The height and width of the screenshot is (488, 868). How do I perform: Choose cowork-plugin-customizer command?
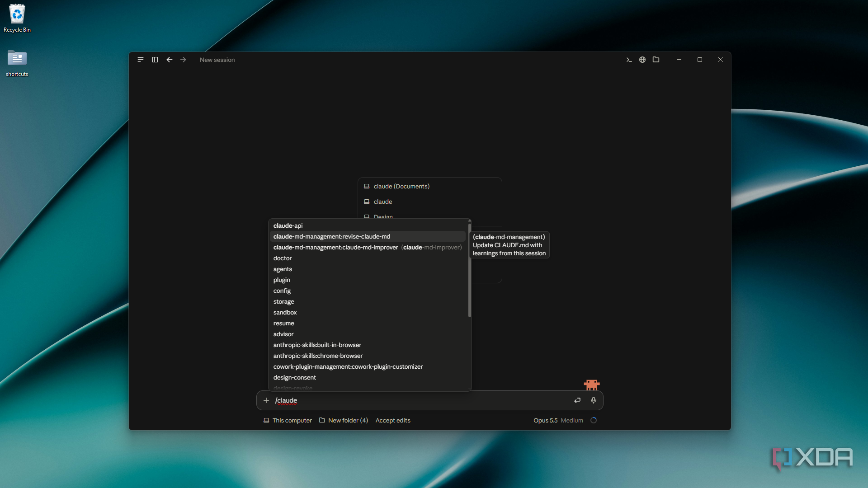click(x=368, y=366)
